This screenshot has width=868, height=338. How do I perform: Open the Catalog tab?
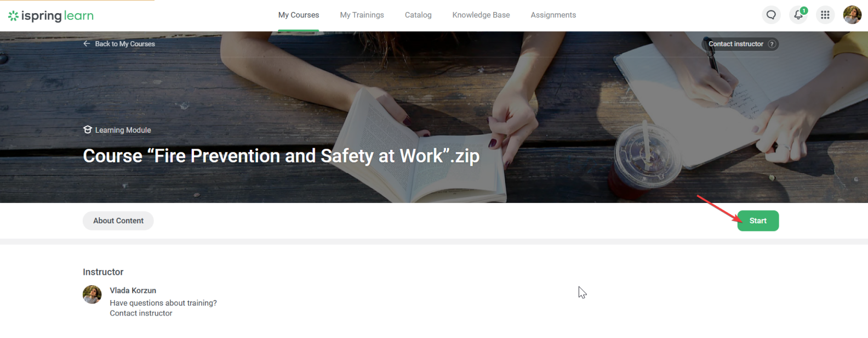(418, 15)
